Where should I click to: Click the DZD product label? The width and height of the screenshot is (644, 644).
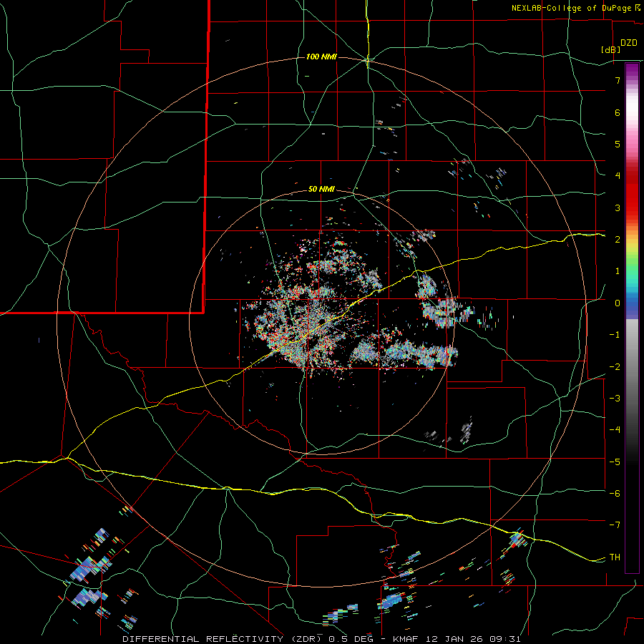click(629, 43)
